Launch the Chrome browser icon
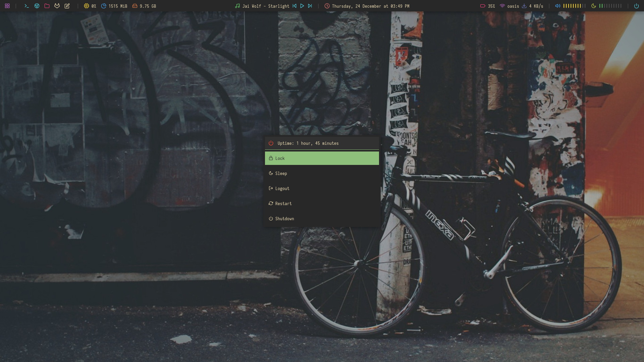Image resolution: width=644 pixels, height=362 pixels. click(x=37, y=6)
